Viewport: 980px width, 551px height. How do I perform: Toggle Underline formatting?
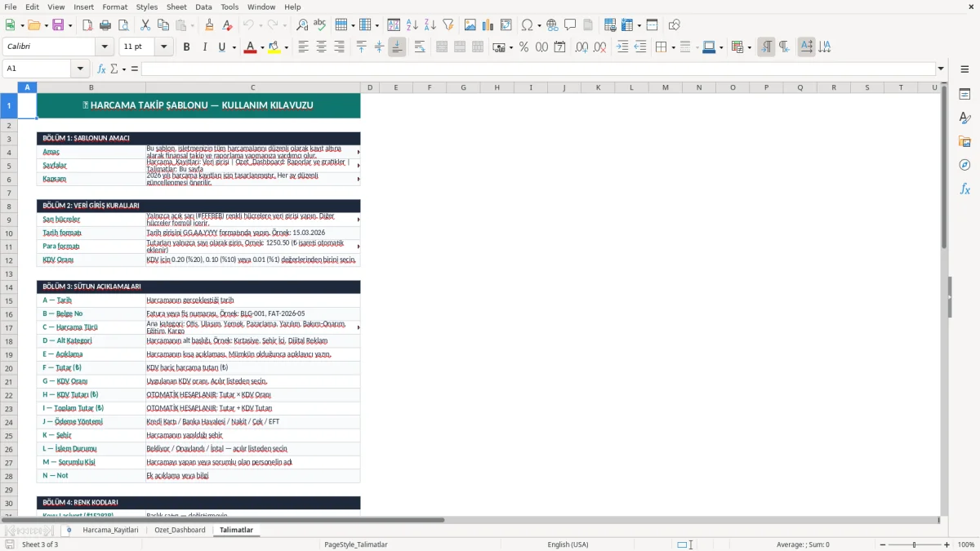pos(221,47)
